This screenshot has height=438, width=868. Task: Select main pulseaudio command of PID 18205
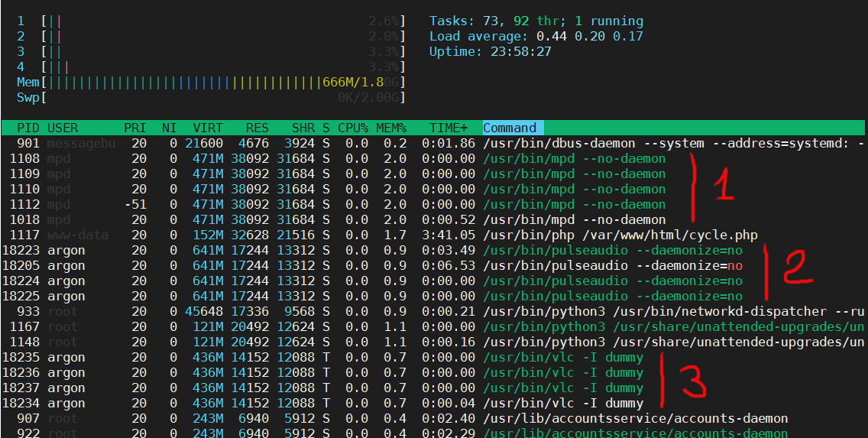[x=612, y=266]
